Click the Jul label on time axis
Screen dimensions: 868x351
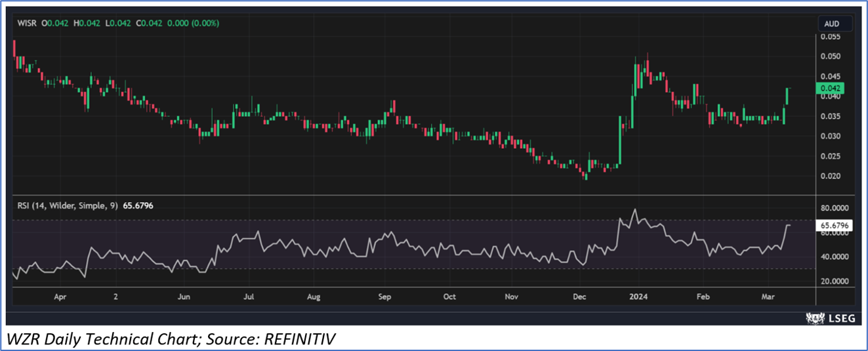249,297
